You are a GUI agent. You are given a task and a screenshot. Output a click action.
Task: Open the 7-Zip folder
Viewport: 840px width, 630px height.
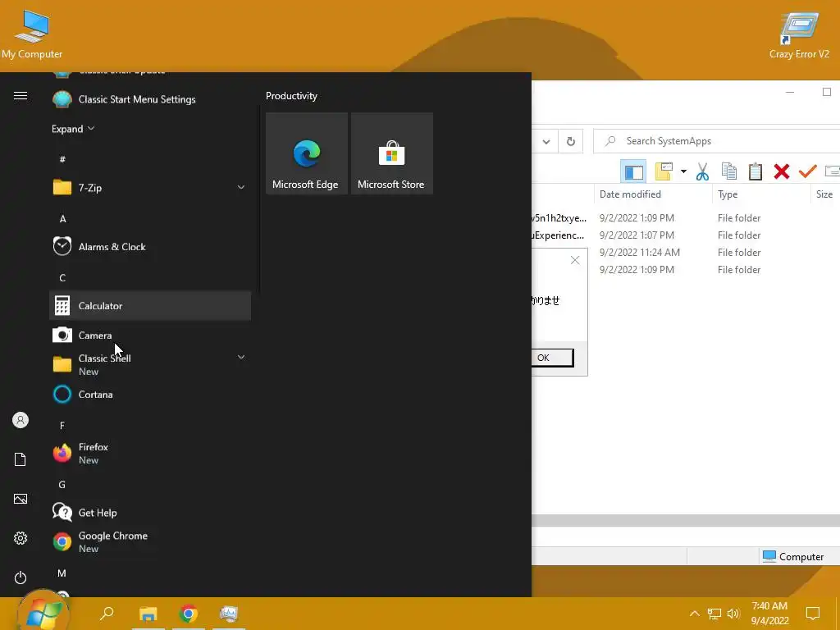(150, 188)
